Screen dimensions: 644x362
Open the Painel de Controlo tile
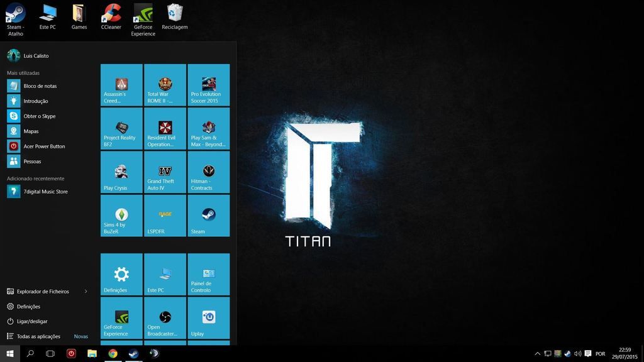click(209, 274)
